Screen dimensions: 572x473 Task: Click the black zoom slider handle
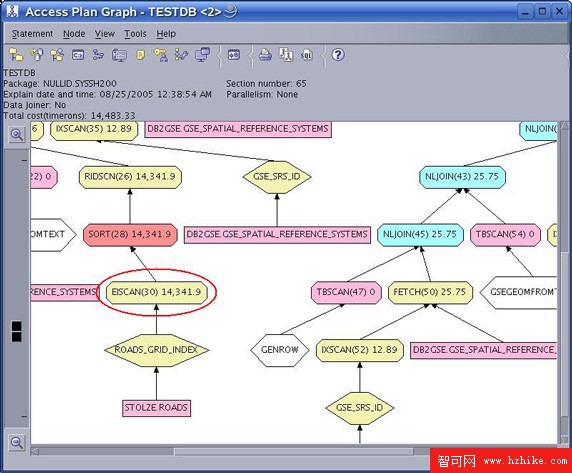16,331
